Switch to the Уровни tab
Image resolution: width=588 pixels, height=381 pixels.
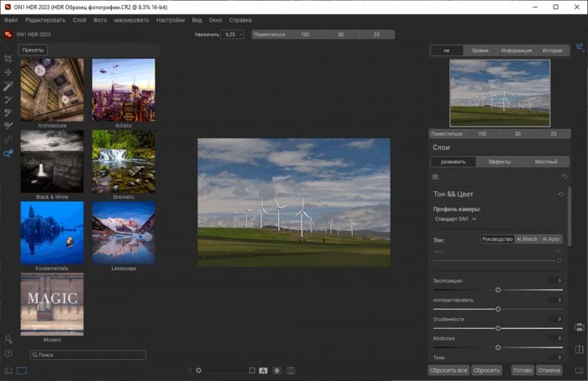point(480,50)
